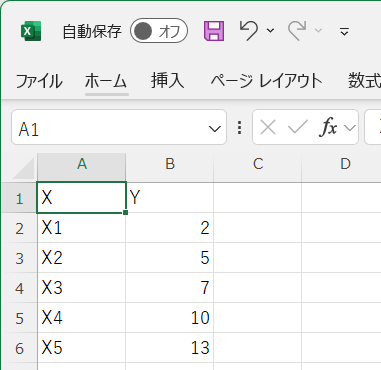Image resolution: width=381 pixels, height=370 pixels.
Task: Click cell A1 containing X
Action: coord(81,198)
